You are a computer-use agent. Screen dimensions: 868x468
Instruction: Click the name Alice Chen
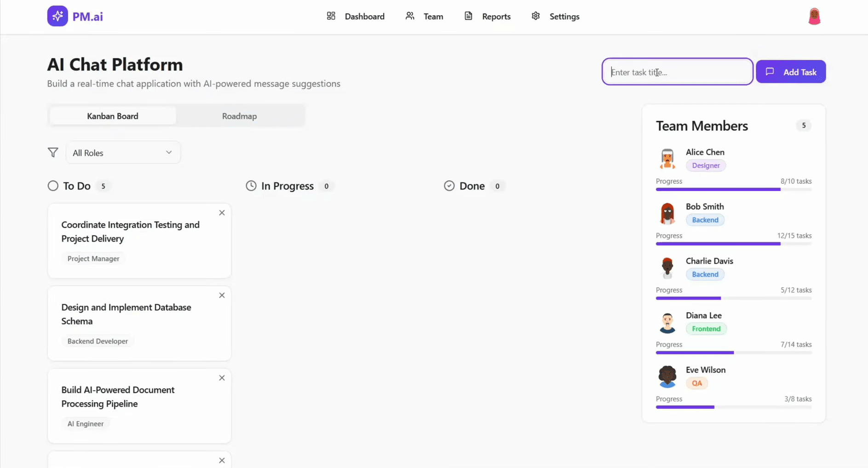705,152
